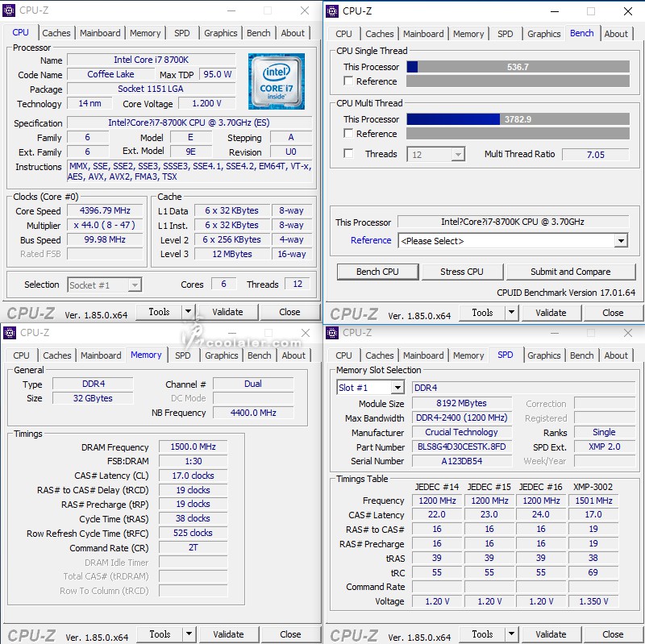
Task: Click Validate in the SPD window
Action: [x=551, y=634]
